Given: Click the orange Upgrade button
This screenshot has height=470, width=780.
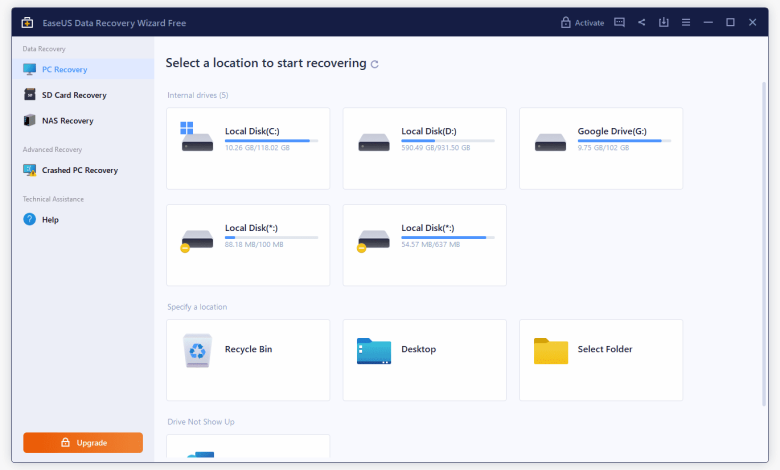Looking at the screenshot, I should click(83, 443).
